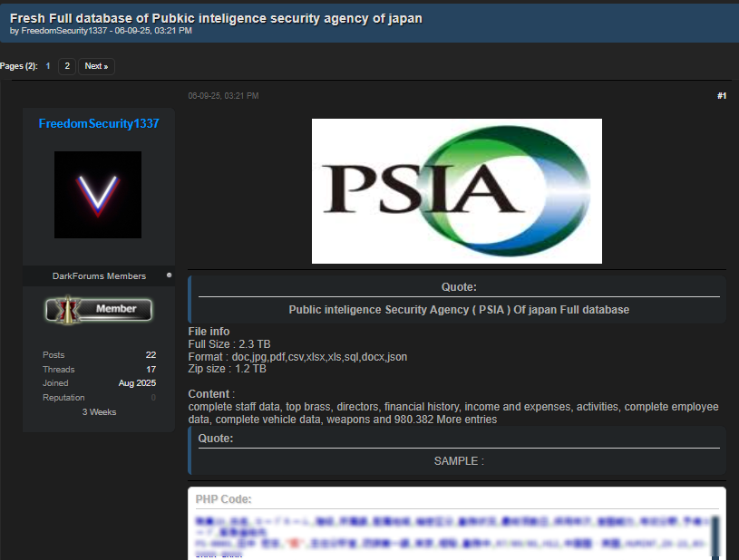Use the PHP code block scrollbar
Image resolution: width=739 pixels, height=560 pixels.
tap(715, 538)
